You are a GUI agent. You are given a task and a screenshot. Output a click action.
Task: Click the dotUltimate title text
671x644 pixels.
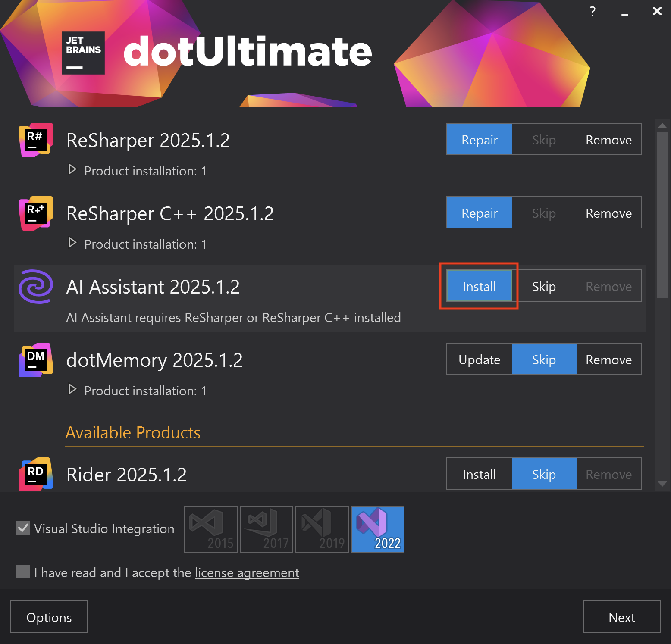[x=248, y=51]
